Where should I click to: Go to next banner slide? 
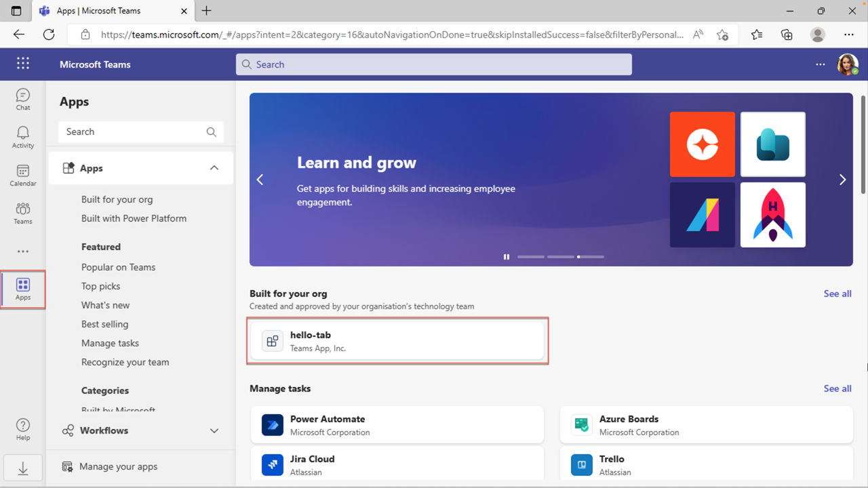pyautogui.click(x=842, y=180)
